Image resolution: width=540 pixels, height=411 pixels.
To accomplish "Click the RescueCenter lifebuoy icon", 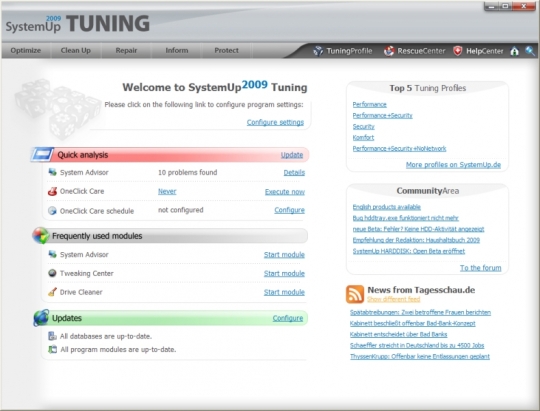I will 389,51.
